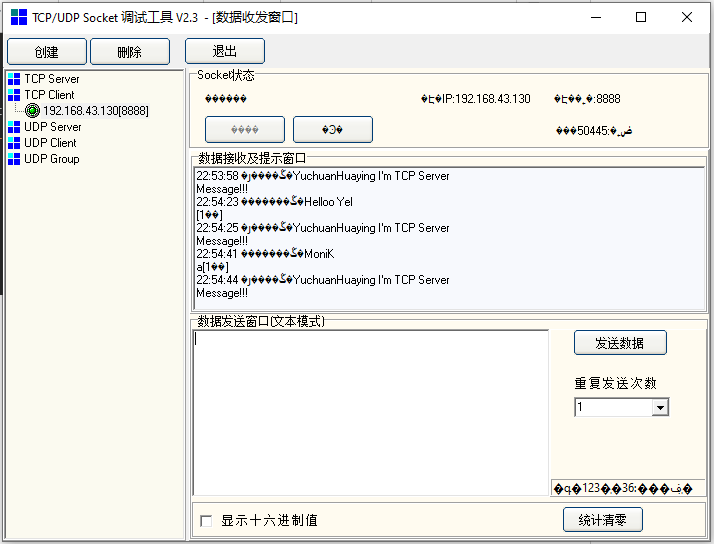Toggle the 显示十六进制值 checkbox

[x=206, y=520]
